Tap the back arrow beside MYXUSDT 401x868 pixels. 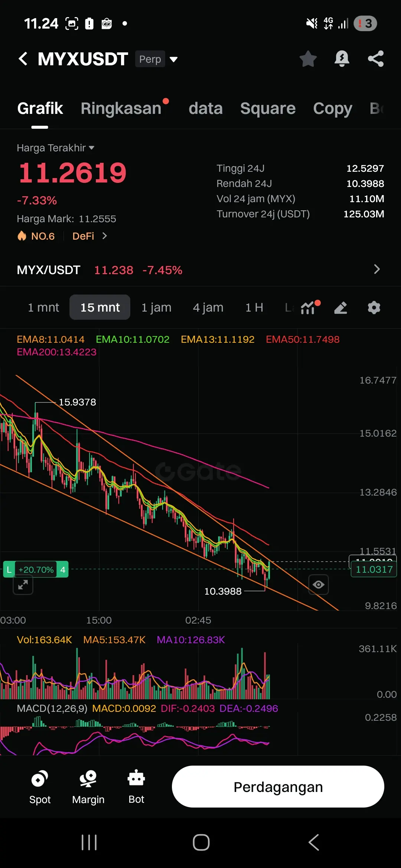[23, 59]
